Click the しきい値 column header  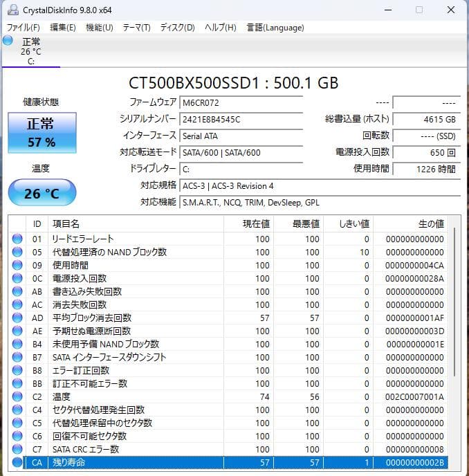pos(348,224)
